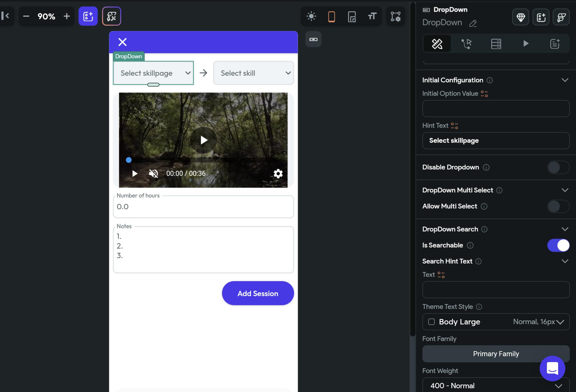Enable the Disable Dropdown switch
Screen dimensions: 576x392
558,167
